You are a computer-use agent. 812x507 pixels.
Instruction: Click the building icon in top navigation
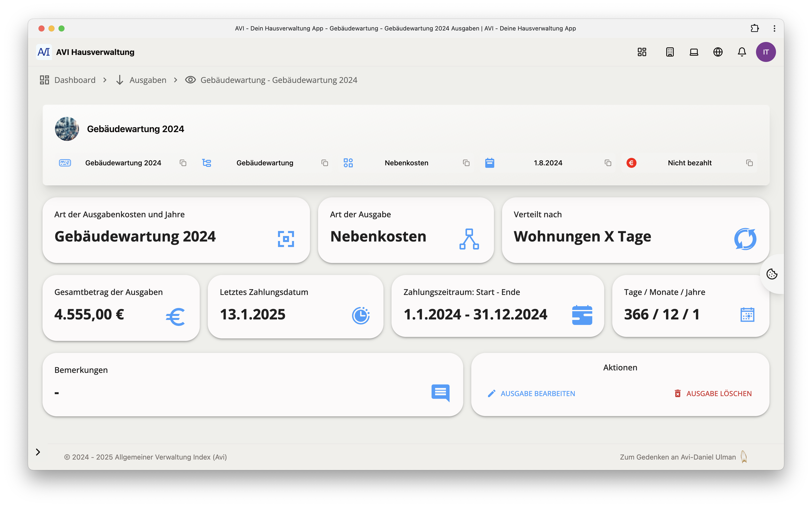tap(670, 52)
